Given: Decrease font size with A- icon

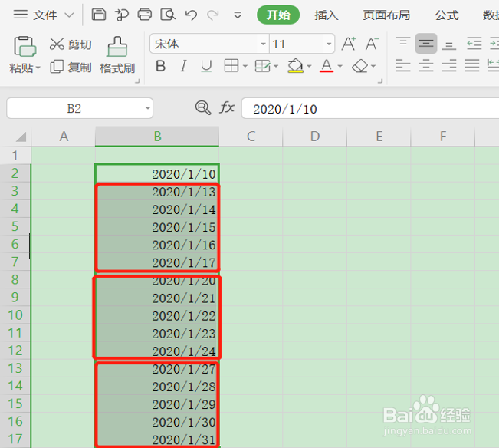Looking at the screenshot, I should (x=372, y=44).
